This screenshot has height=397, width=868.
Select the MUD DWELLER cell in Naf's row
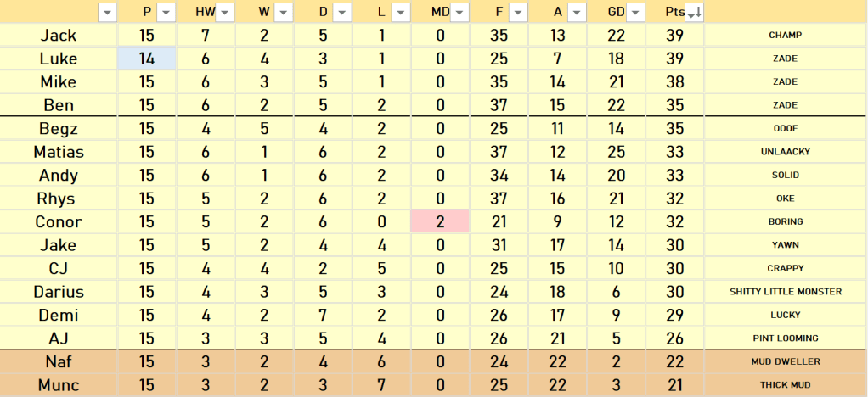point(785,361)
